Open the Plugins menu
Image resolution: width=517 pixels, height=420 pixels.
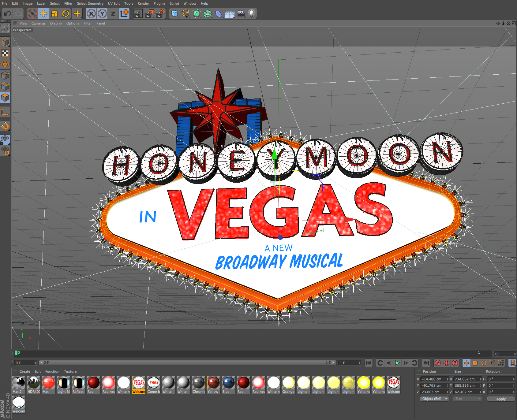[159, 3]
